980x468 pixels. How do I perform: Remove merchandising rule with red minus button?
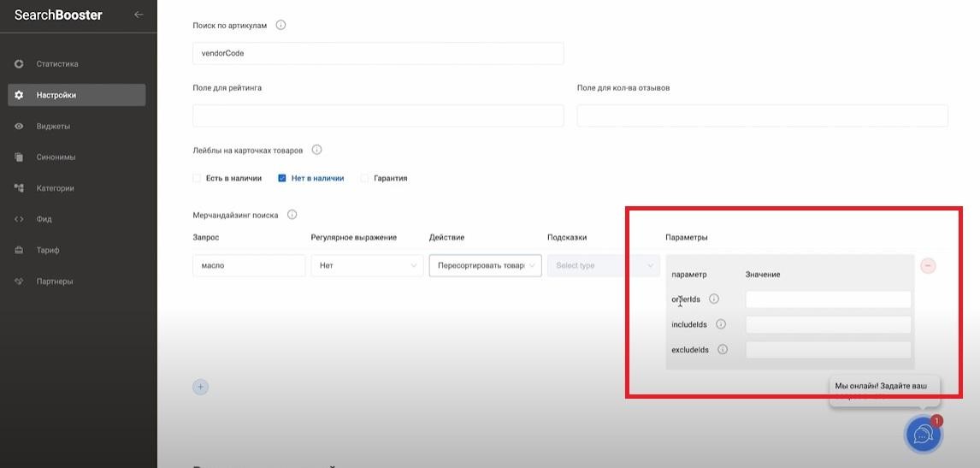tap(928, 265)
